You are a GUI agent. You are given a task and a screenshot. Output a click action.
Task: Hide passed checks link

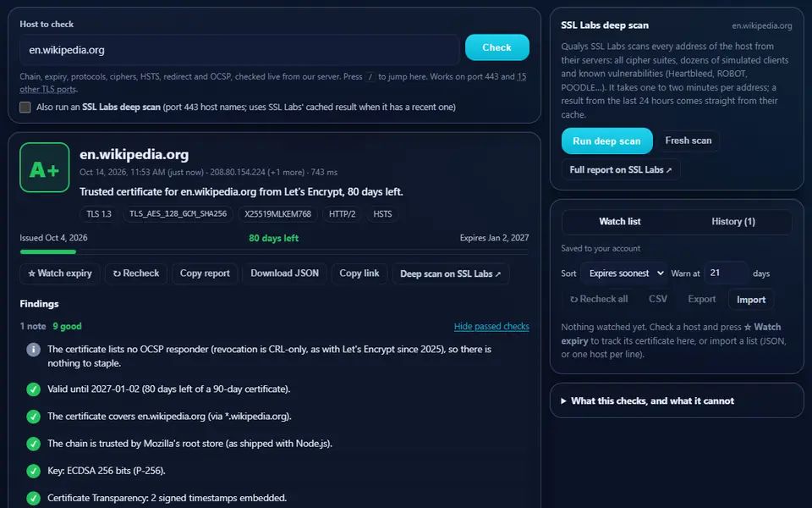(491, 327)
